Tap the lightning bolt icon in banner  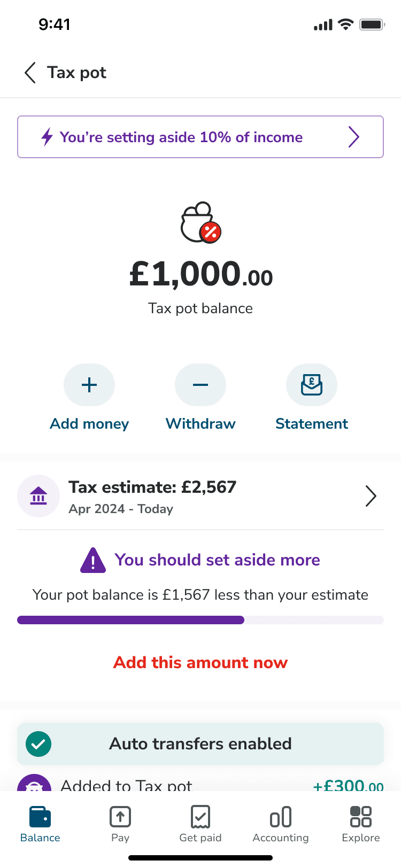[x=47, y=137]
